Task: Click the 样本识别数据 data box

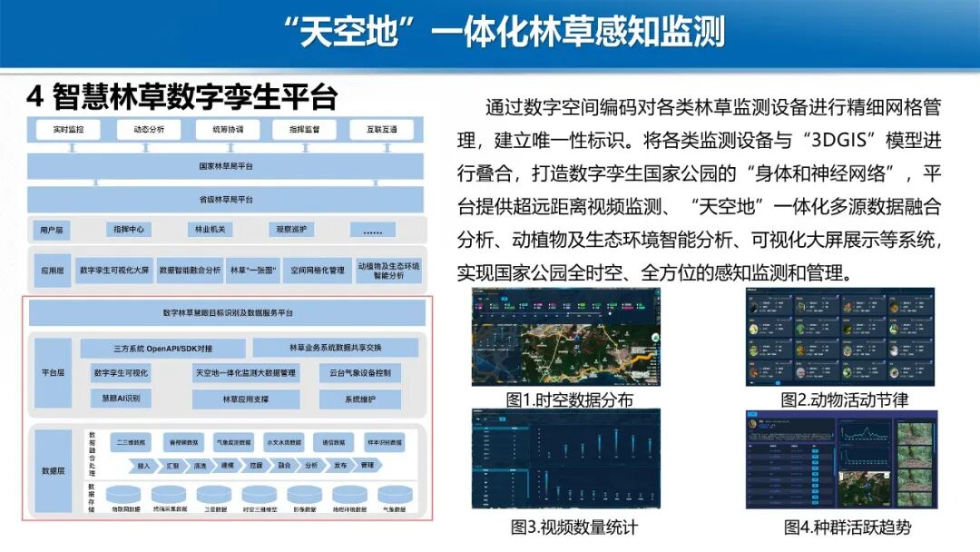Action: coord(385,442)
